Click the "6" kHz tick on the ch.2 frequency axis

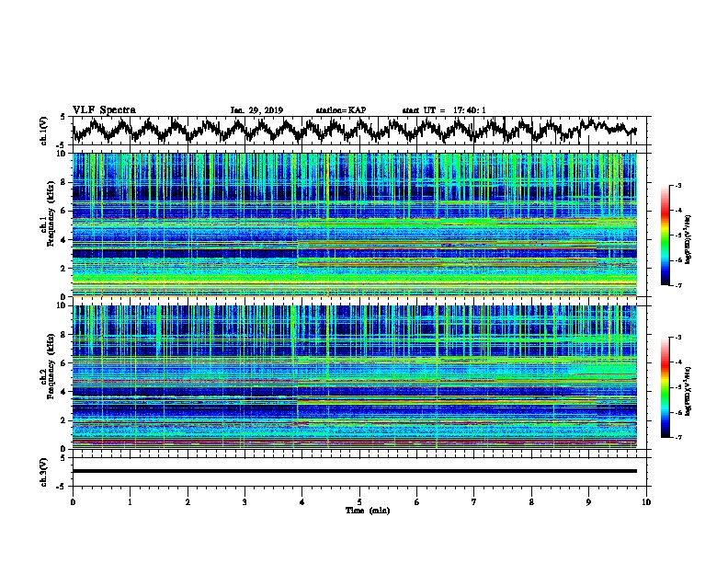pos(65,362)
